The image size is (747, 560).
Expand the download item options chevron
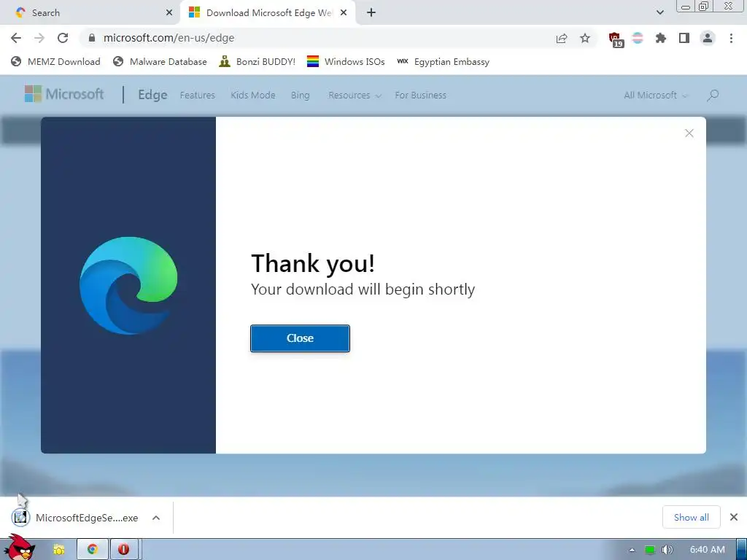156,518
